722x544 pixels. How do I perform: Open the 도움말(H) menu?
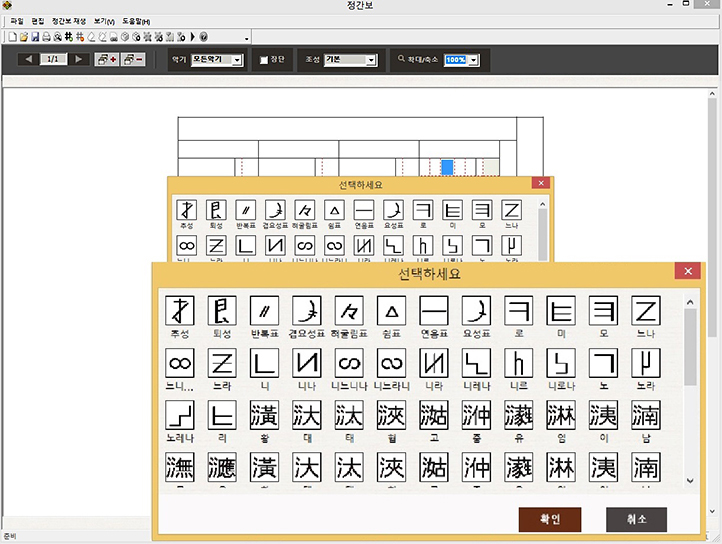pyautogui.click(x=136, y=21)
